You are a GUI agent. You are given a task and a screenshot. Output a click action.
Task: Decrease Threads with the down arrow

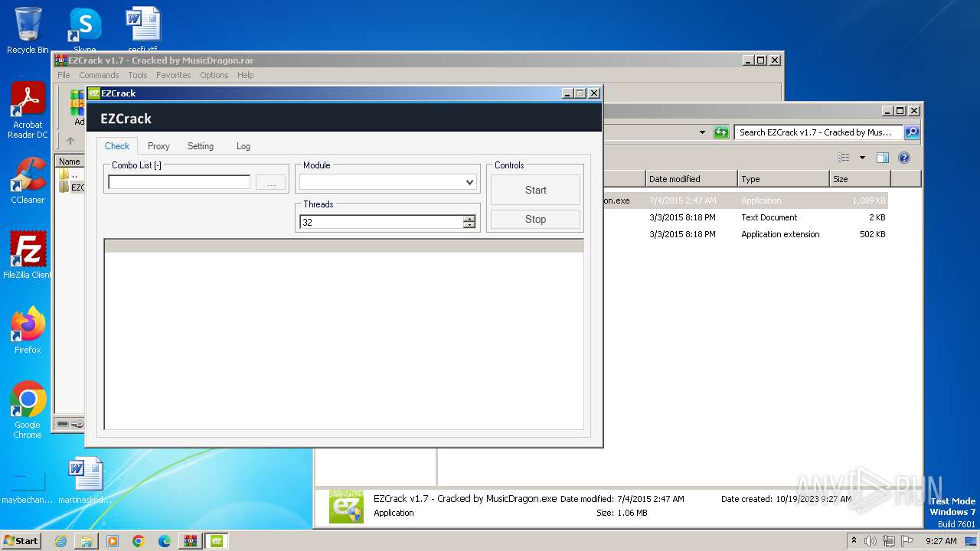tap(469, 226)
